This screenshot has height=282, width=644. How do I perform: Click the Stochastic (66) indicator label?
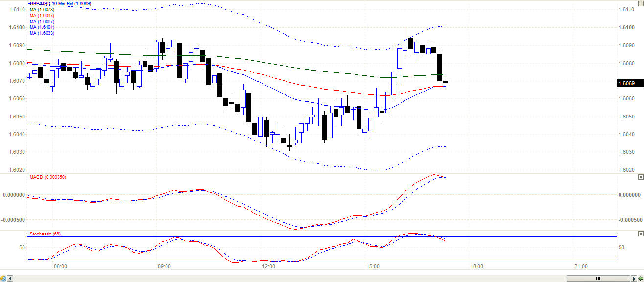coord(46,234)
